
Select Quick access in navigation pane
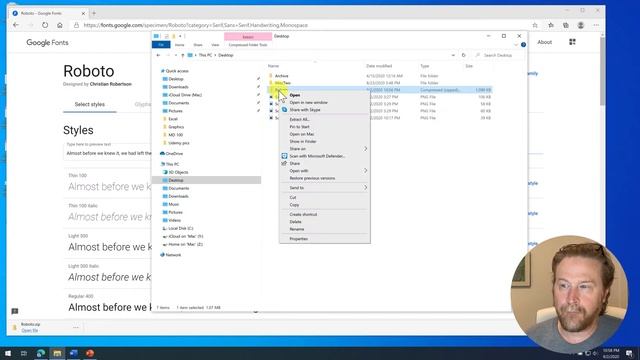(177, 71)
